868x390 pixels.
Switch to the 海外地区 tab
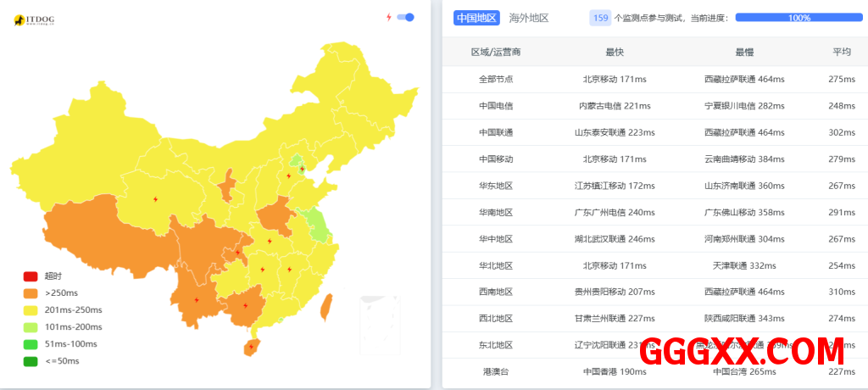point(529,18)
